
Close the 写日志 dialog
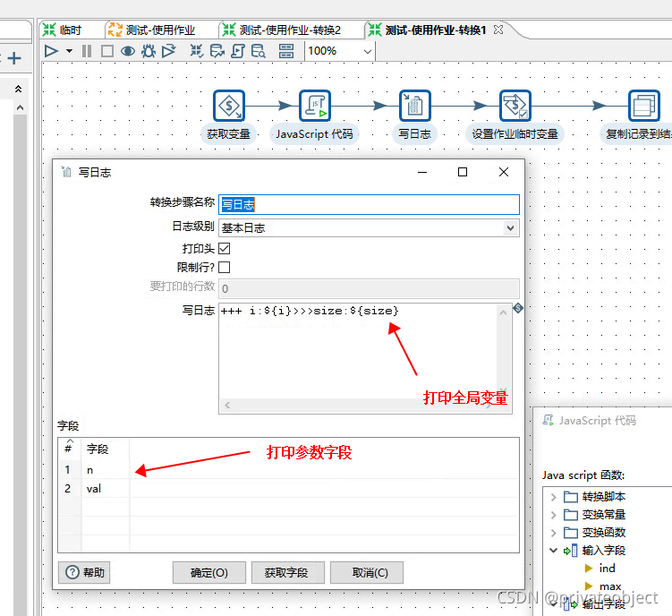pyautogui.click(x=504, y=173)
